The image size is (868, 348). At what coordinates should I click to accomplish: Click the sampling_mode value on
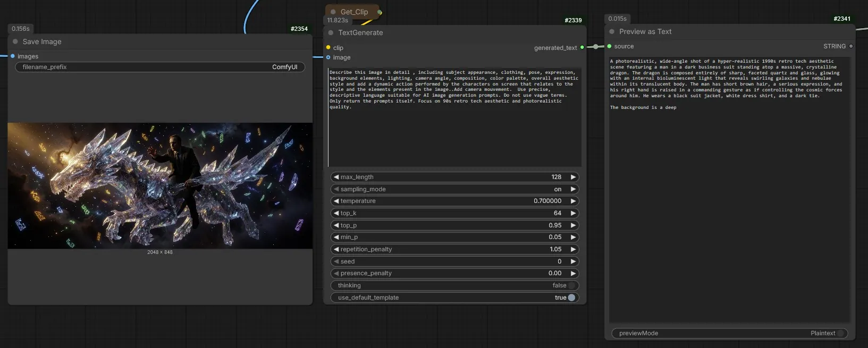click(x=558, y=189)
